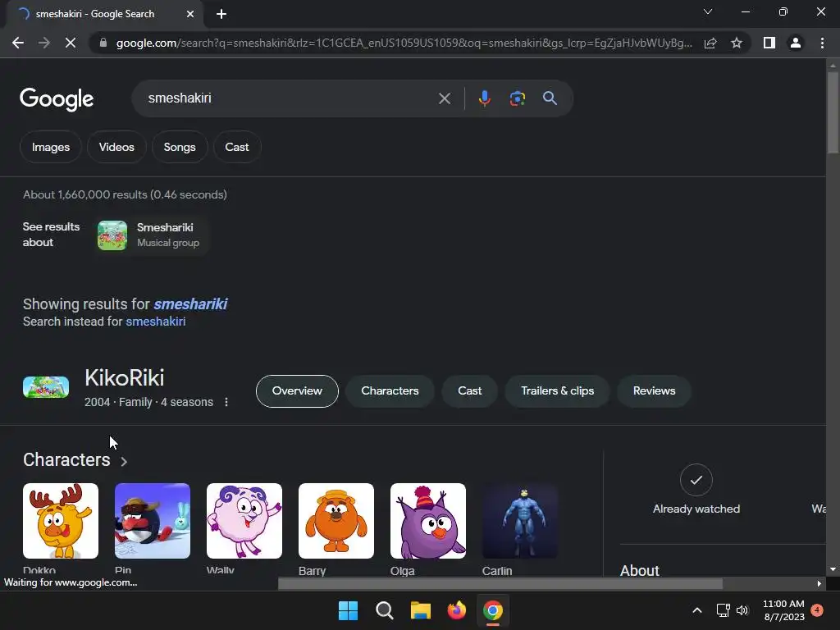Viewport: 840px width, 630px height.
Task: Open the tab search dropdown arrow
Action: pos(708,11)
